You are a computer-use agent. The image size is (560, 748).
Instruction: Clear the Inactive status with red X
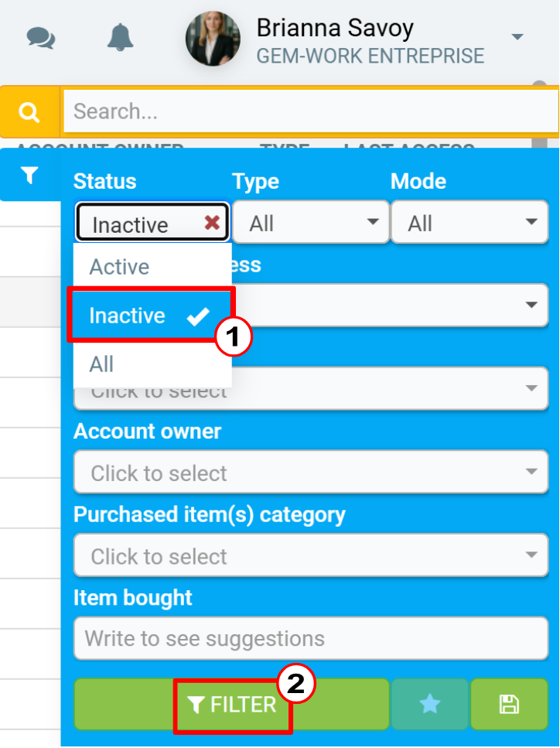tap(212, 222)
